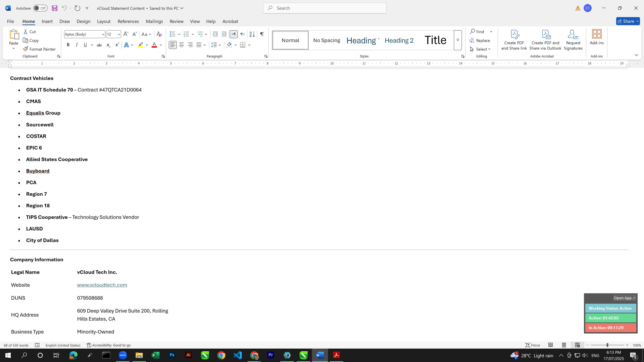This screenshot has width=644, height=362.
Task: Click Request Signatures icon
Action: pos(573,40)
